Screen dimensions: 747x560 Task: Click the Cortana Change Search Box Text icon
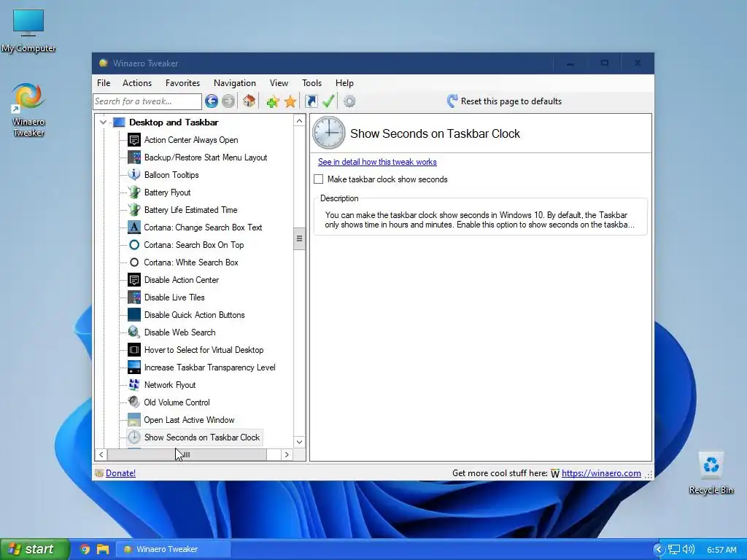pos(134,227)
